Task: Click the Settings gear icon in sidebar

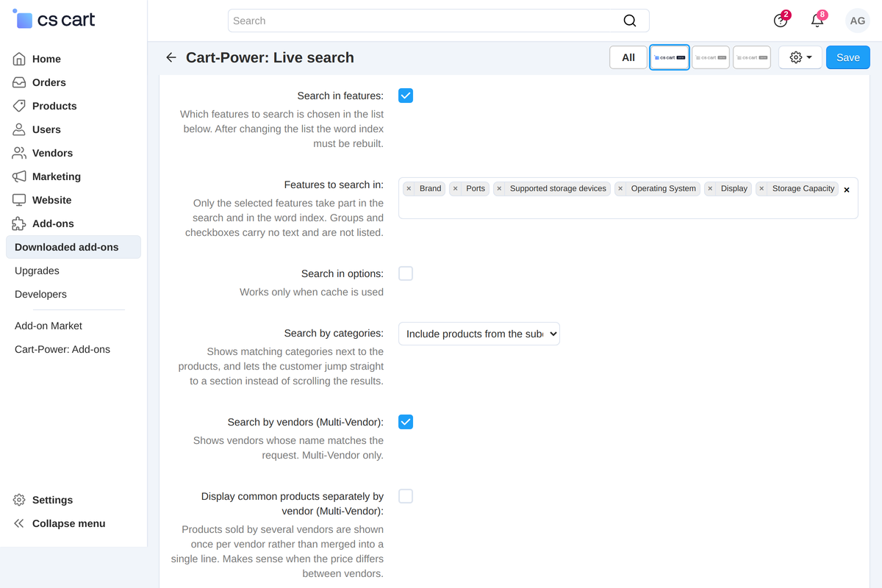Action: [x=19, y=500]
